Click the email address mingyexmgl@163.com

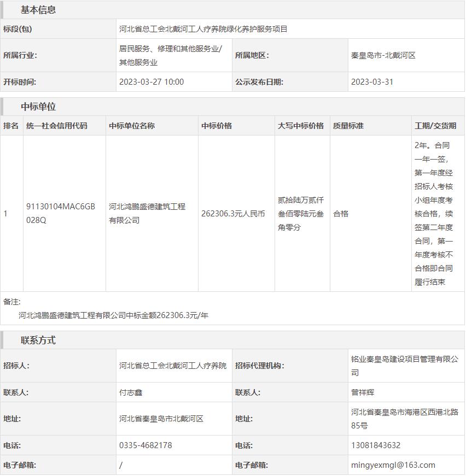pos(393,465)
